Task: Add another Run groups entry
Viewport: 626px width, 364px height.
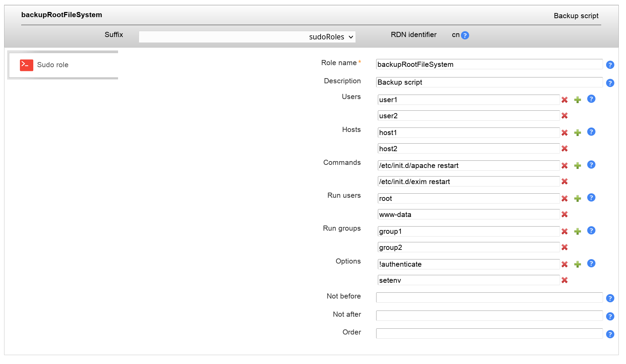Action: pyautogui.click(x=578, y=231)
